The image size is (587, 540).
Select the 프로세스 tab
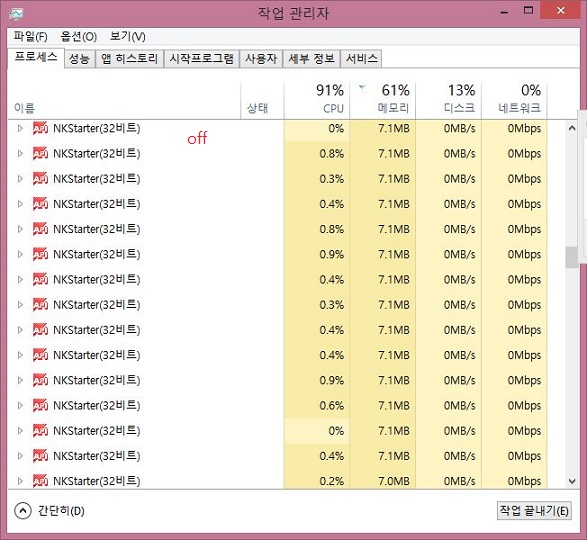point(36,57)
